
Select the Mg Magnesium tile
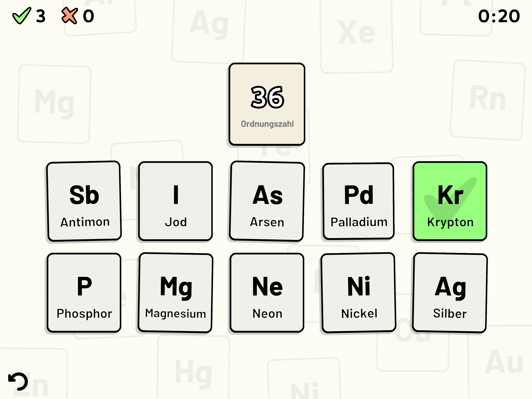(x=176, y=293)
